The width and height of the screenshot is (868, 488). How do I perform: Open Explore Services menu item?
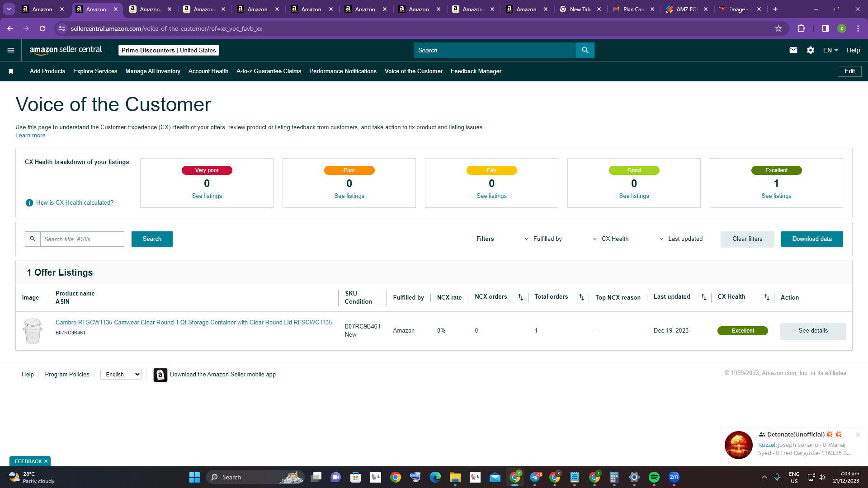(x=95, y=71)
